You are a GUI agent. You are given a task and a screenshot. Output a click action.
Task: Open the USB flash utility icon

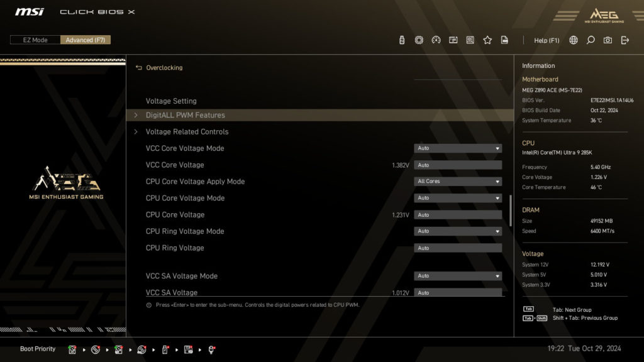pos(402,40)
